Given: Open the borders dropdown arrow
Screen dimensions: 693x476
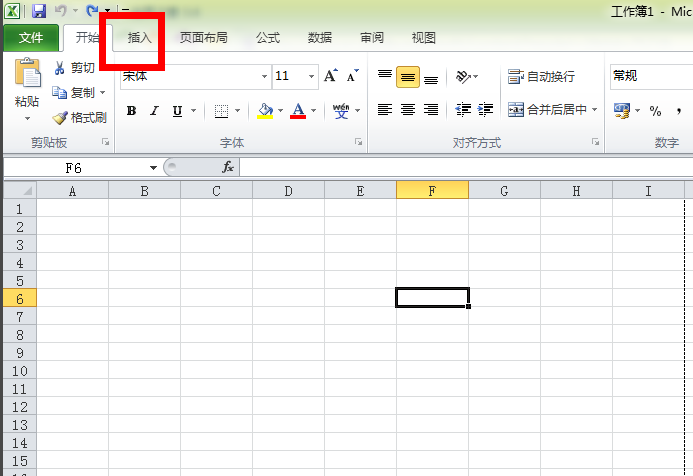Looking at the screenshot, I should click(x=237, y=110).
